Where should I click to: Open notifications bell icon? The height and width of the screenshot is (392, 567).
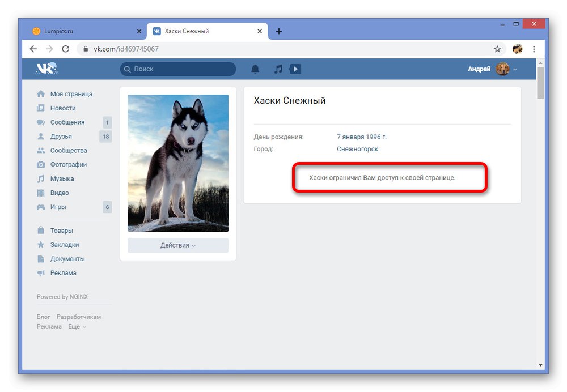click(x=255, y=69)
